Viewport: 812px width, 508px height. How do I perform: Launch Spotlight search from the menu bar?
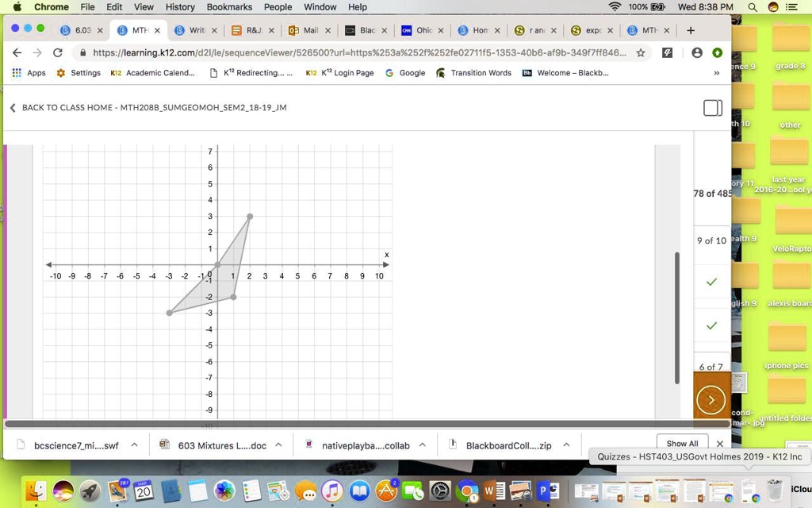(752, 7)
